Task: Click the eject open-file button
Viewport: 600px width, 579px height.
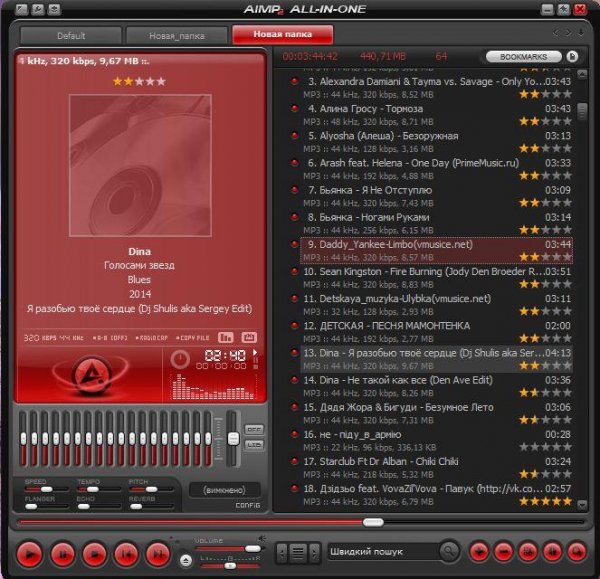Action: tap(186, 561)
